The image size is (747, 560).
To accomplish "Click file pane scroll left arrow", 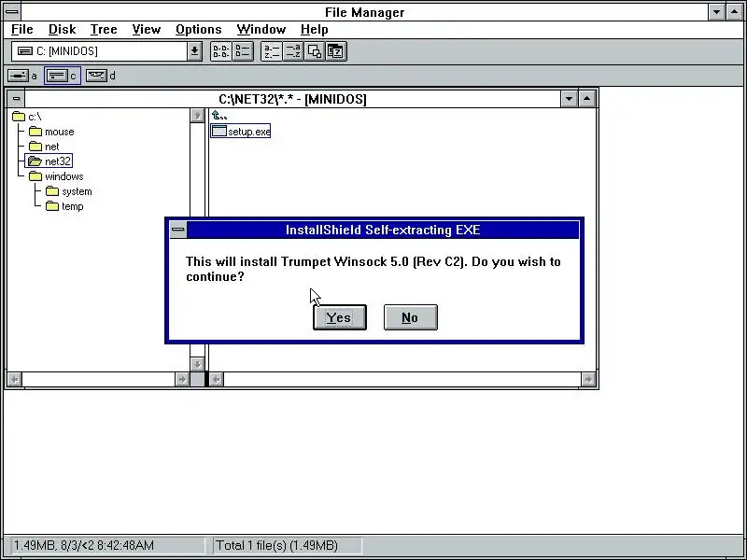I will (x=217, y=380).
